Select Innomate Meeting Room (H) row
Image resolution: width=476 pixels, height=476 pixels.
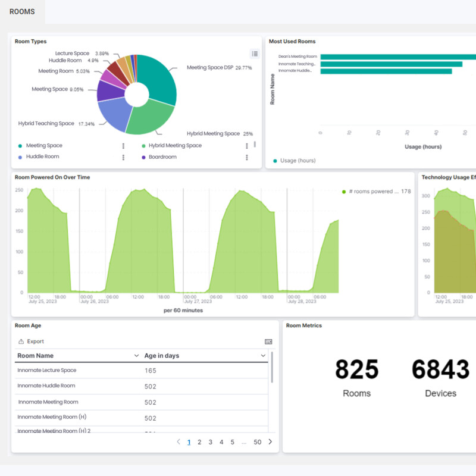pos(142,418)
